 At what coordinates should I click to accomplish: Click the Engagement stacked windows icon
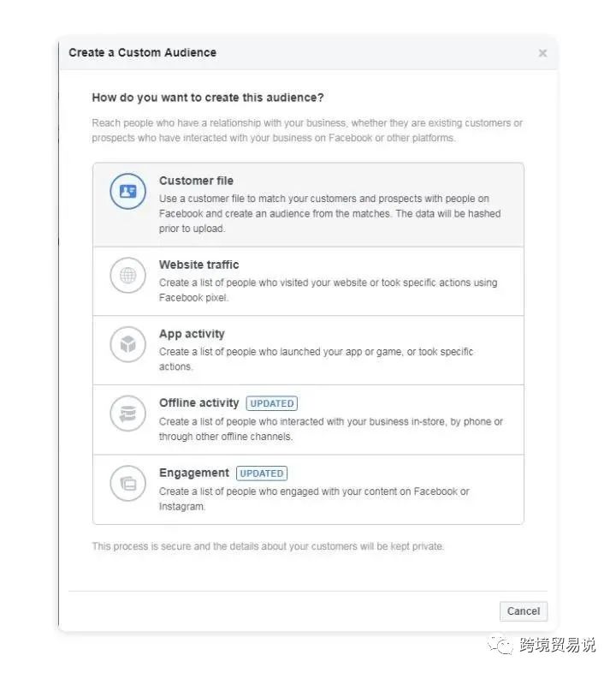(127, 483)
